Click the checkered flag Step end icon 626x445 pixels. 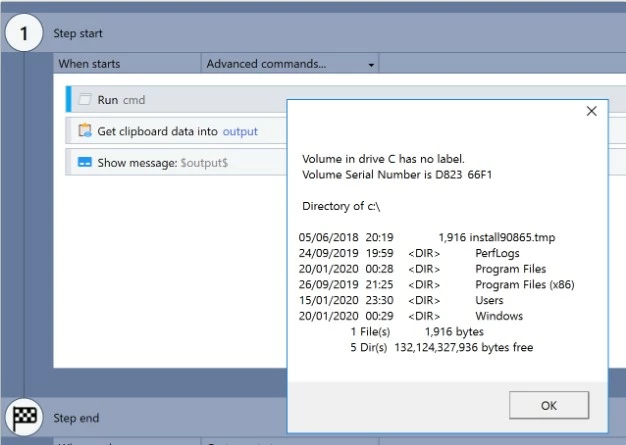24,417
